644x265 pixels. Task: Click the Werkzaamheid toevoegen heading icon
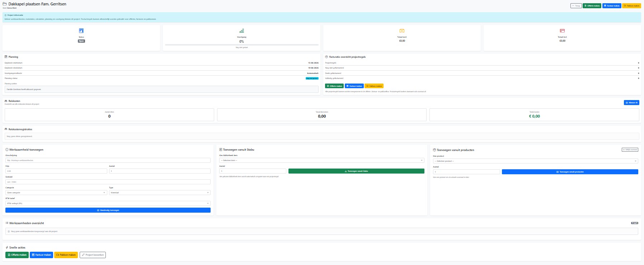(7, 150)
